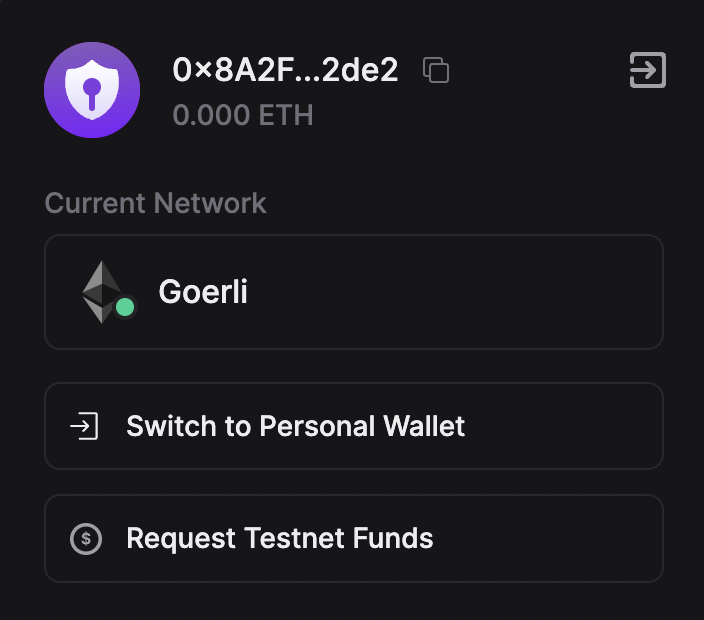Copy the wallet address with the copy icon
The image size is (704, 620).
tap(436, 70)
